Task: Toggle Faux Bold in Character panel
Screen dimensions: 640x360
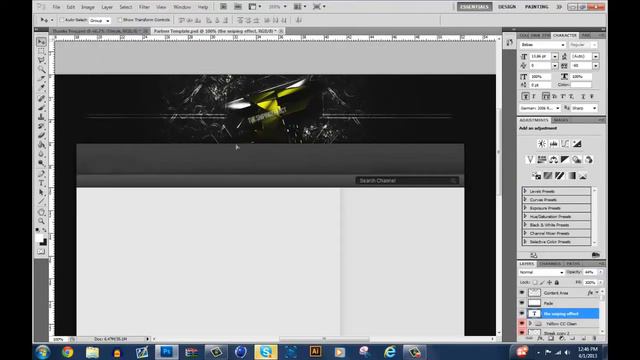Action: pyautogui.click(x=525, y=96)
